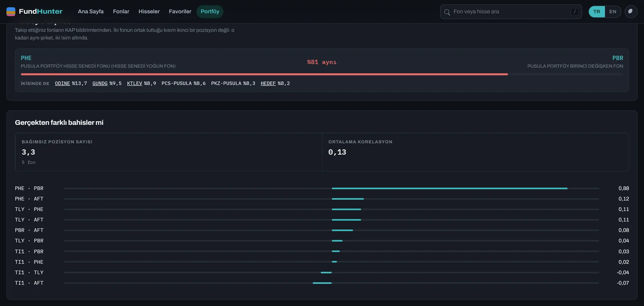Select the Portföy tab

click(210, 12)
